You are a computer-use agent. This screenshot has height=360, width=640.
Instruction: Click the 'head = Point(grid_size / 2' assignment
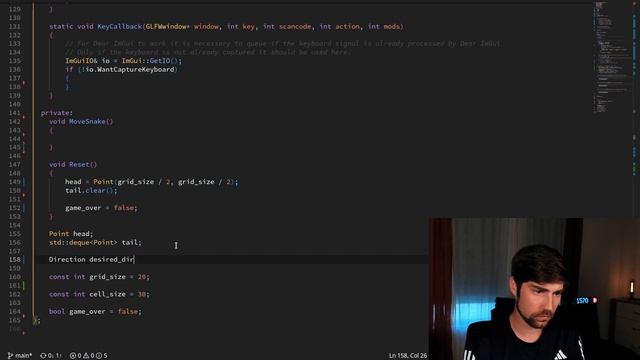click(x=118, y=182)
